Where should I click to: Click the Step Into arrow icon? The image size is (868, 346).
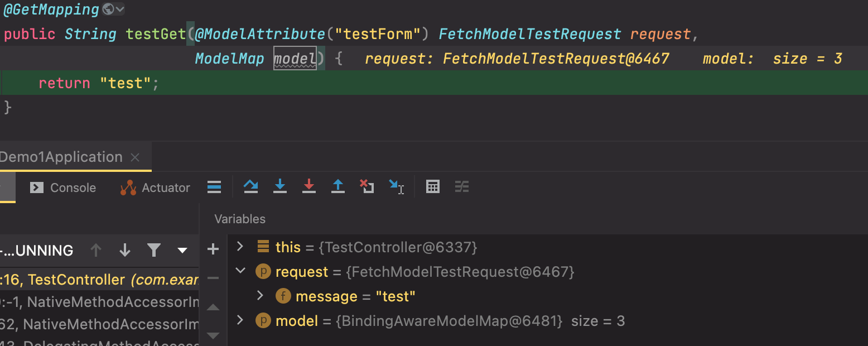point(280,187)
